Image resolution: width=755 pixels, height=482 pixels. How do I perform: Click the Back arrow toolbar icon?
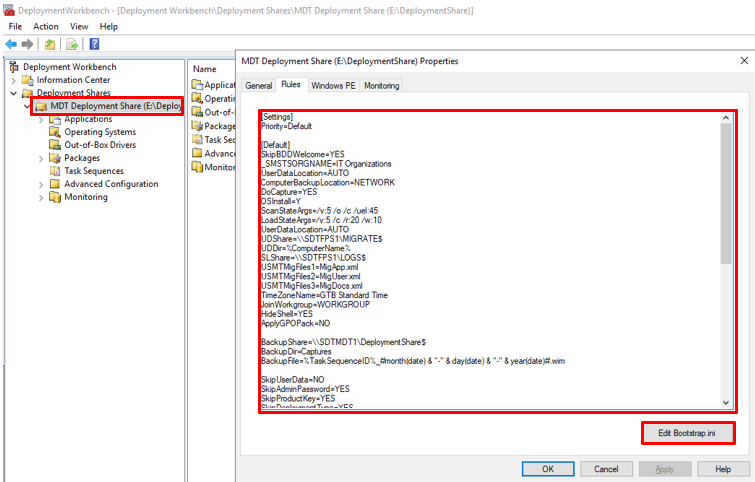coord(11,44)
